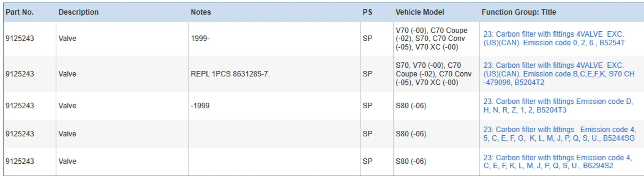Open the carbon filter link ending B5244SG

click(559, 134)
